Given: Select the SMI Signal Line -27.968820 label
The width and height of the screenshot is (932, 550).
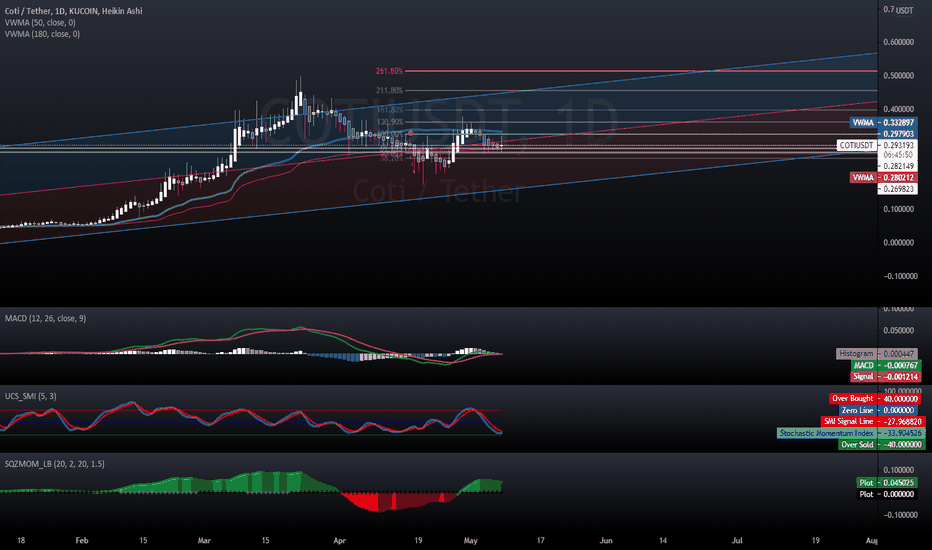Looking at the screenshot, I should [x=873, y=421].
